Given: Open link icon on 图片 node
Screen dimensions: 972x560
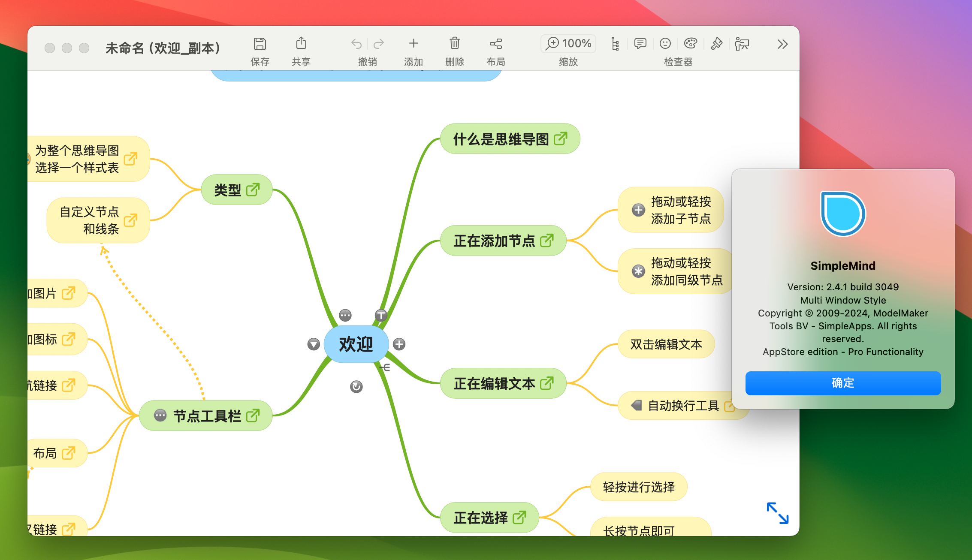Looking at the screenshot, I should coord(68,293).
